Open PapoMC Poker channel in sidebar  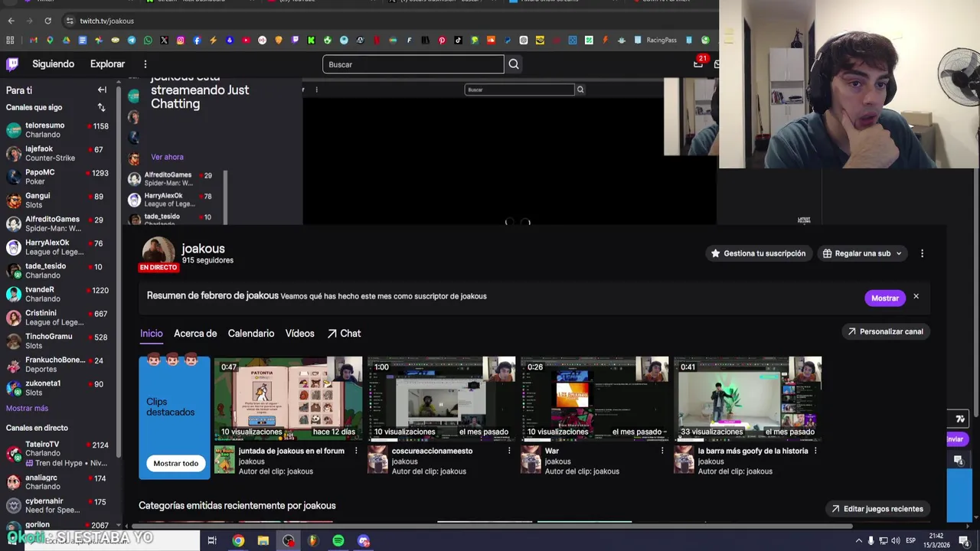click(x=57, y=177)
